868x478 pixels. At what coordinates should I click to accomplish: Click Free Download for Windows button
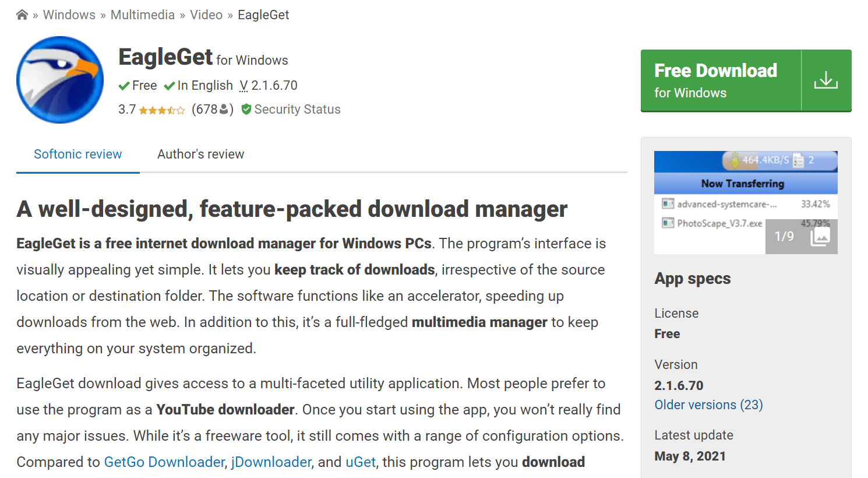(746, 80)
